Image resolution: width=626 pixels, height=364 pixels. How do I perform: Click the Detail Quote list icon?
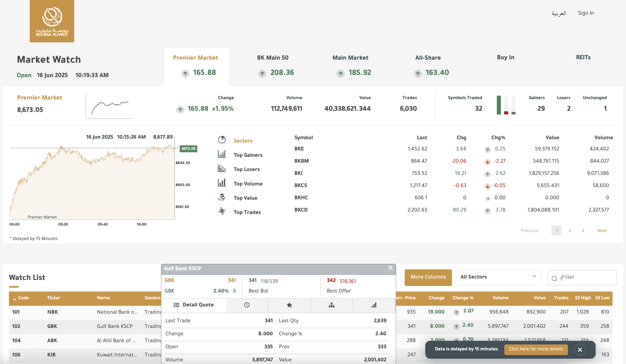pos(176,305)
